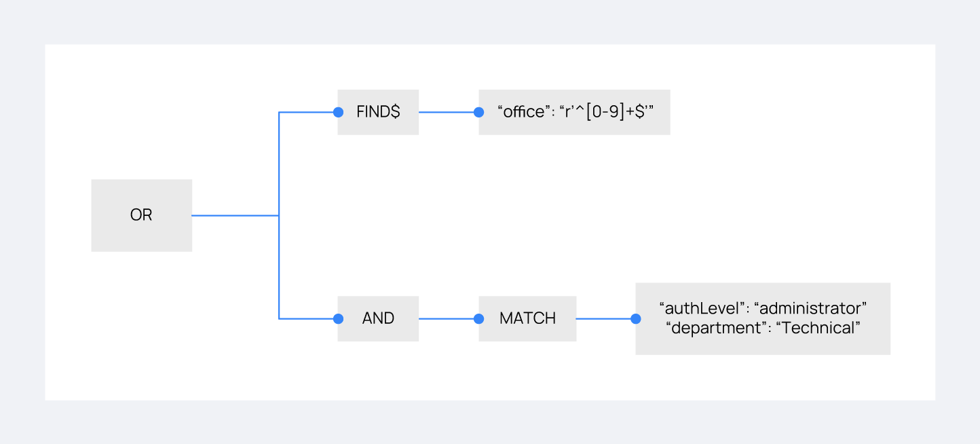Click the "department": "Technical" text line
Viewport: 980px width, 444px height.
(763, 328)
